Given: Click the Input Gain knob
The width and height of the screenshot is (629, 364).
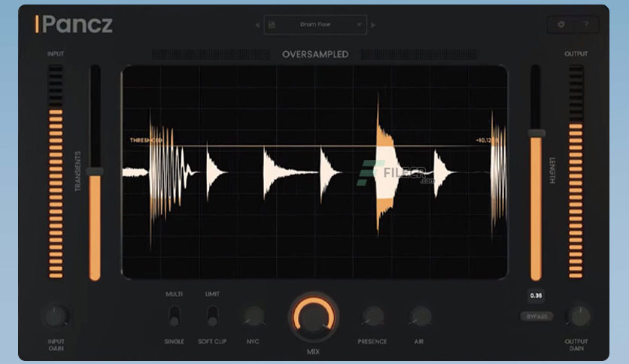Looking at the screenshot, I should pyautogui.click(x=56, y=316).
